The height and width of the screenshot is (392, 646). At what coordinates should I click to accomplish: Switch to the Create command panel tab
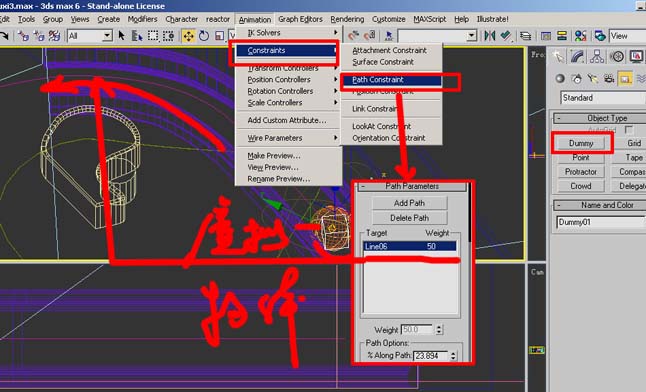pos(558,56)
